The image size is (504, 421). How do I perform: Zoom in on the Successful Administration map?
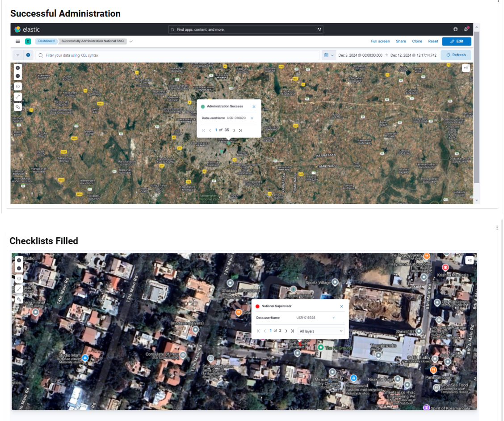click(18, 68)
